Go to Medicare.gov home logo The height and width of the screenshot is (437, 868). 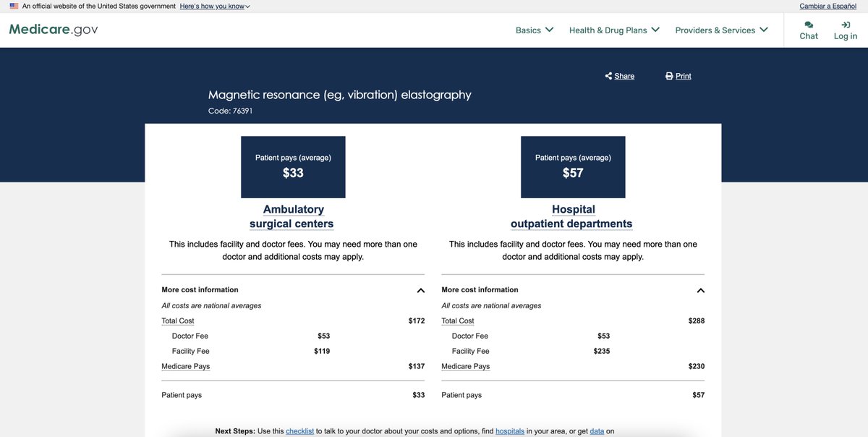pos(54,30)
